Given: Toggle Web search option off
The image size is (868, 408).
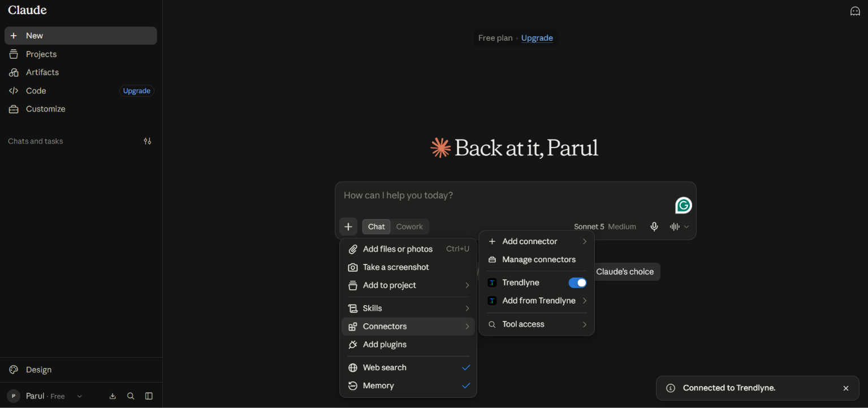Looking at the screenshot, I should (408, 367).
